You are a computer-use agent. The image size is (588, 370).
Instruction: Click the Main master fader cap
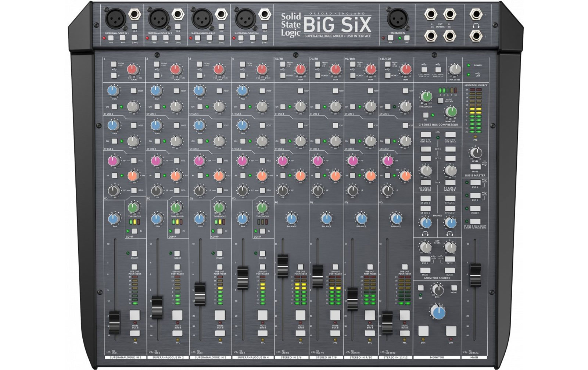475,274
